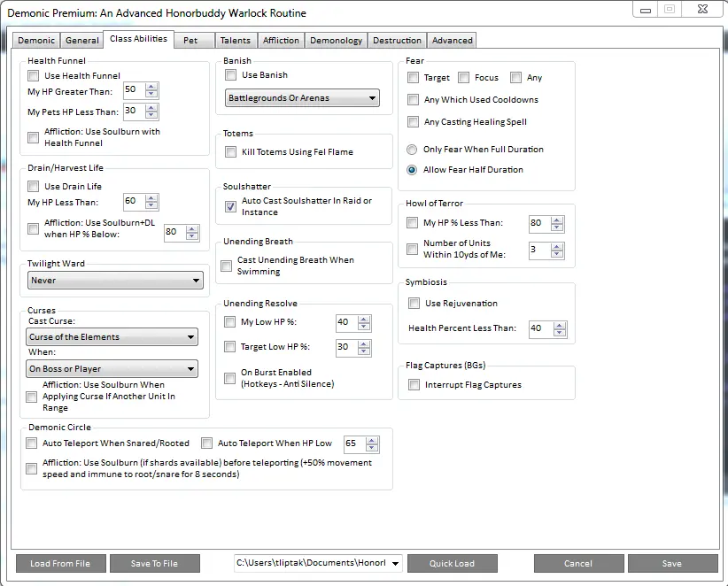Click the My Pets HP Less Than field
Image resolution: width=728 pixels, height=586 pixels.
[135, 111]
